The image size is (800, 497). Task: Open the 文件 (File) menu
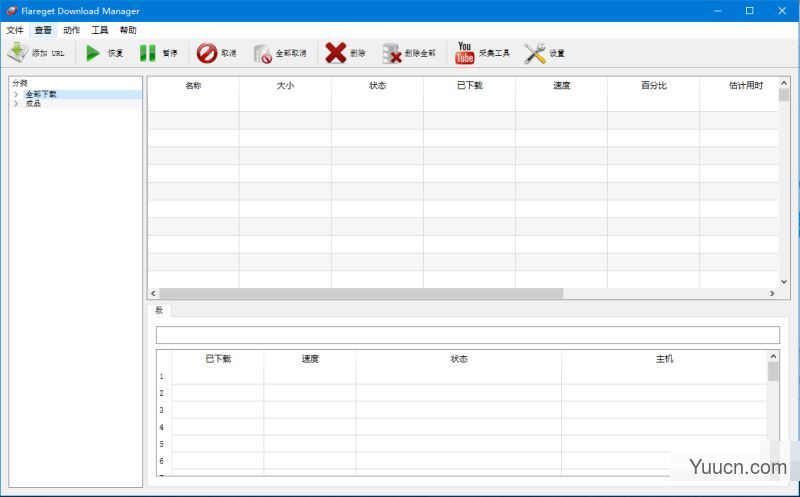coord(15,30)
